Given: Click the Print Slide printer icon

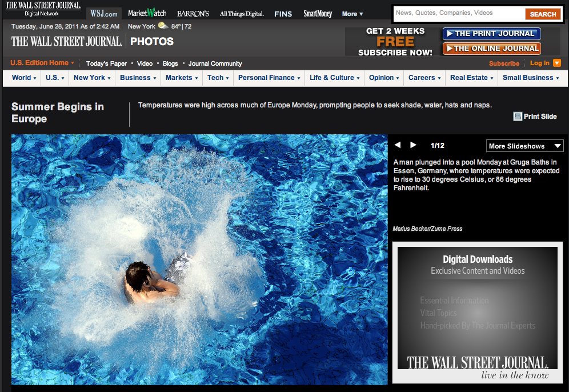Looking at the screenshot, I should 518,117.
